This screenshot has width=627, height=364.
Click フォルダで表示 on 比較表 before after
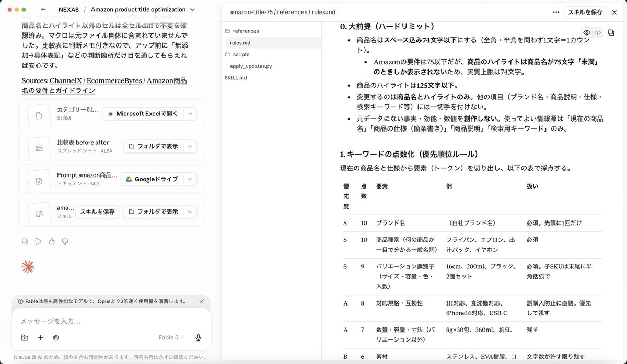154,146
